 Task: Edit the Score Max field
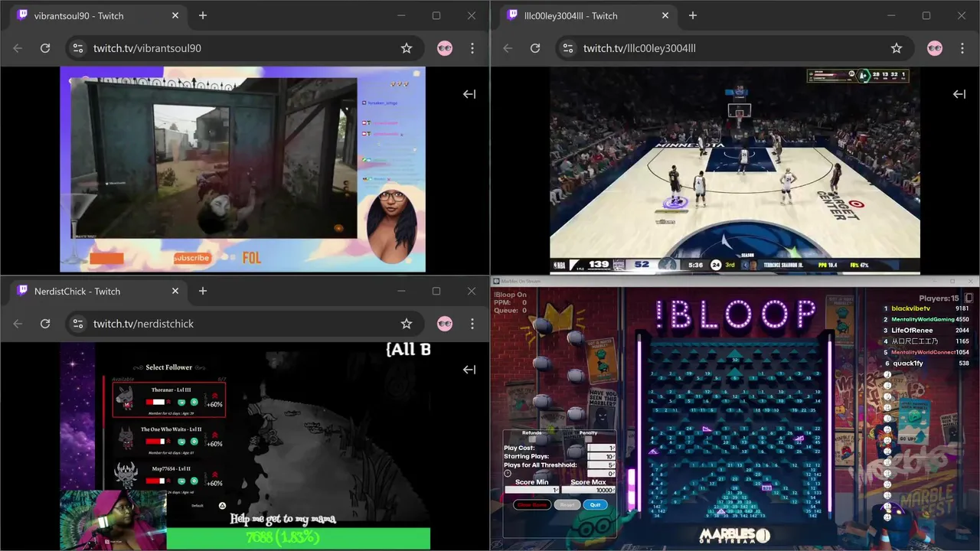click(588, 490)
